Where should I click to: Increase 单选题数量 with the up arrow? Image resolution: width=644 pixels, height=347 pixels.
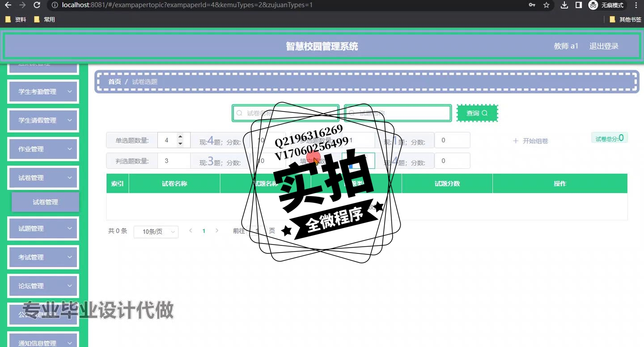(x=180, y=137)
